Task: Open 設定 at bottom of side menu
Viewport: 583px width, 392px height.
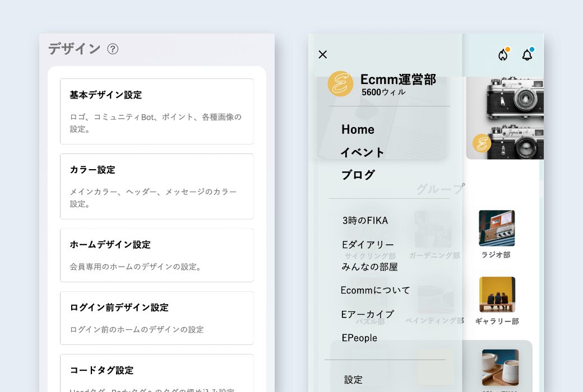Action: pos(353,380)
